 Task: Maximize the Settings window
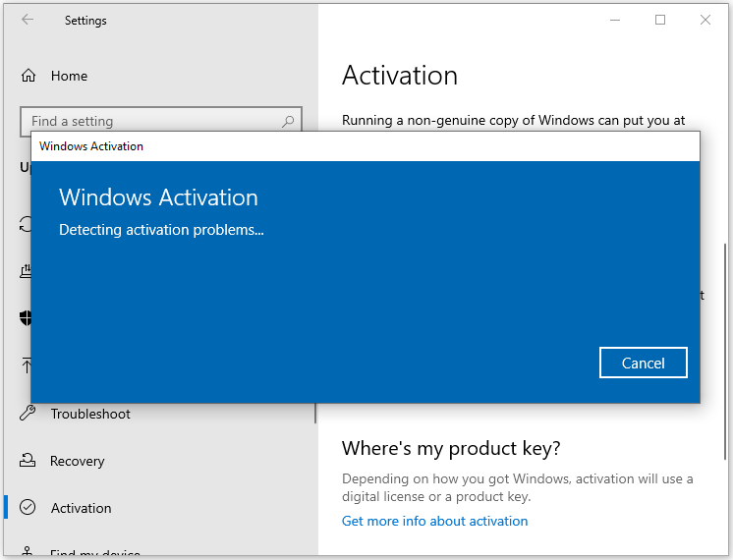(660, 20)
